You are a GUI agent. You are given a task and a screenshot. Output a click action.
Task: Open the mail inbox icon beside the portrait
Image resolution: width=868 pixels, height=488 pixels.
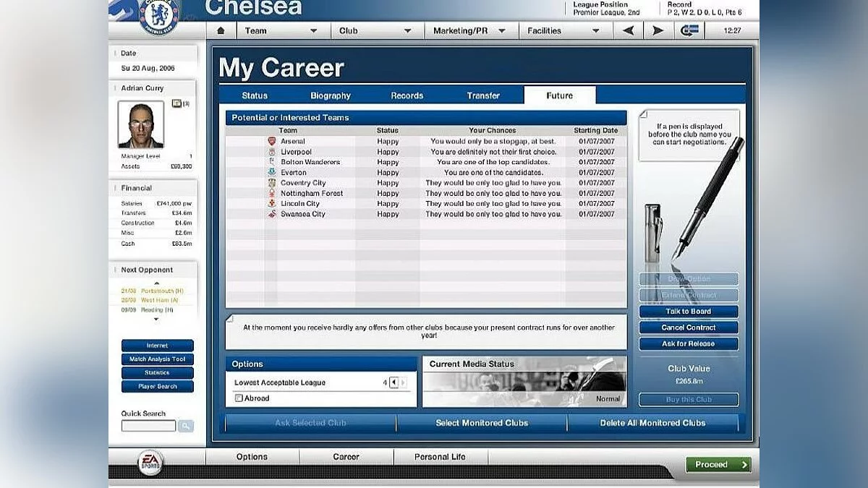[176, 103]
